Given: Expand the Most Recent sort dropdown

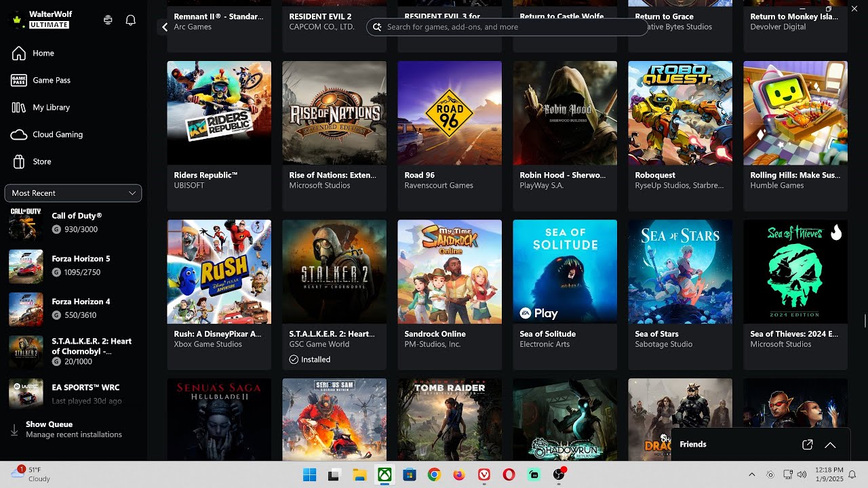Looking at the screenshot, I should [x=73, y=193].
